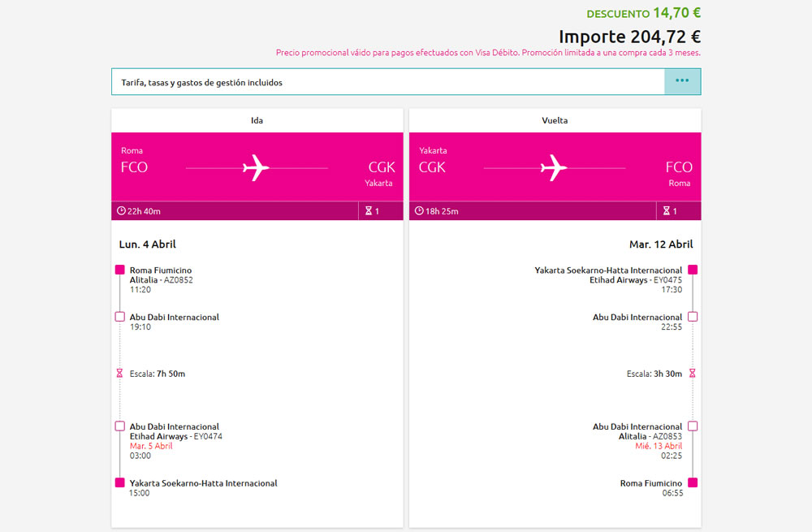Click the hourglass icon beside Escala 7h 50m
Viewport: 812px width, 532px height.
pyautogui.click(x=120, y=374)
